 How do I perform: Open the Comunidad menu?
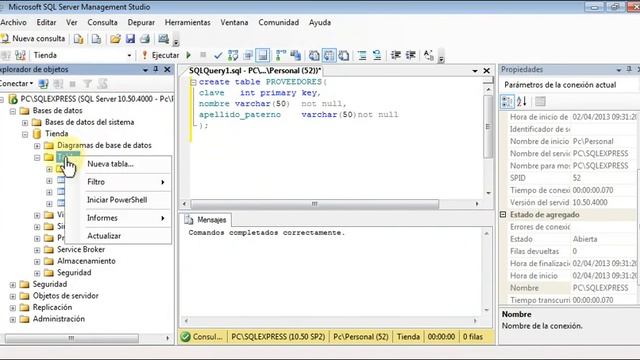278,22
